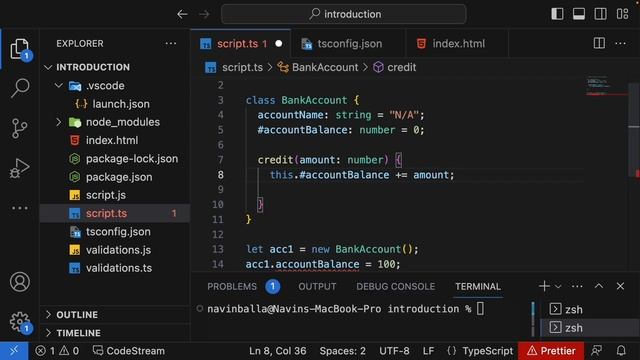Screen dimensions: 640x360
Task: Go forward with the right arrow
Action: [x=204, y=14]
